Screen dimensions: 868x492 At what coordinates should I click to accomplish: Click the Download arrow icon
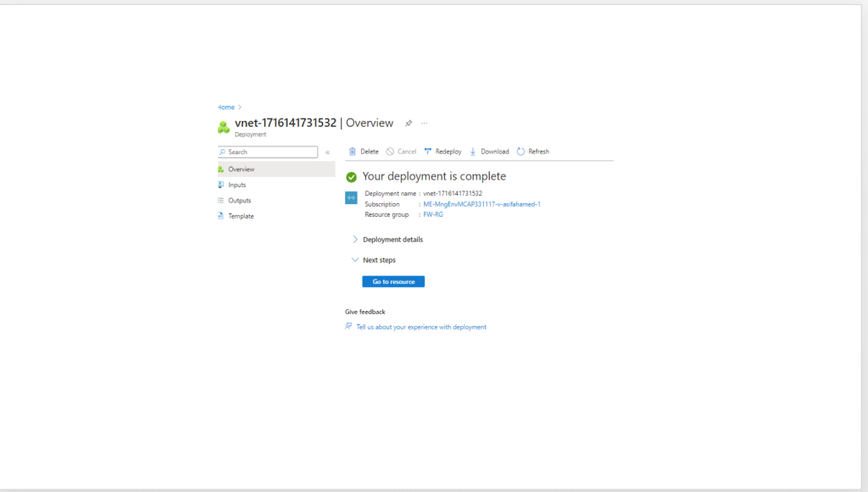pyautogui.click(x=473, y=152)
